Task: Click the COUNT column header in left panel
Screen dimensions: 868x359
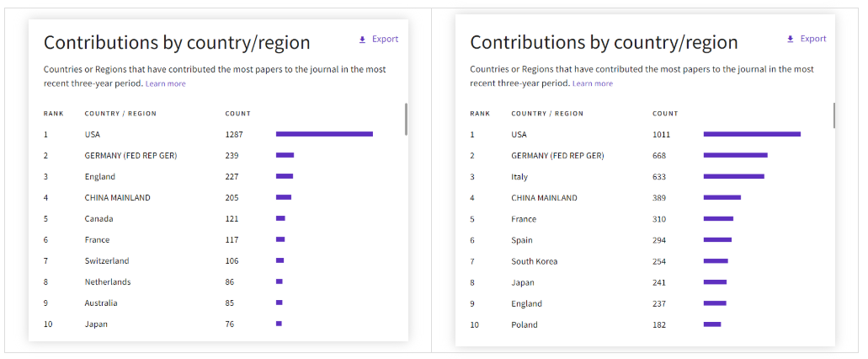Action: click(237, 114)
